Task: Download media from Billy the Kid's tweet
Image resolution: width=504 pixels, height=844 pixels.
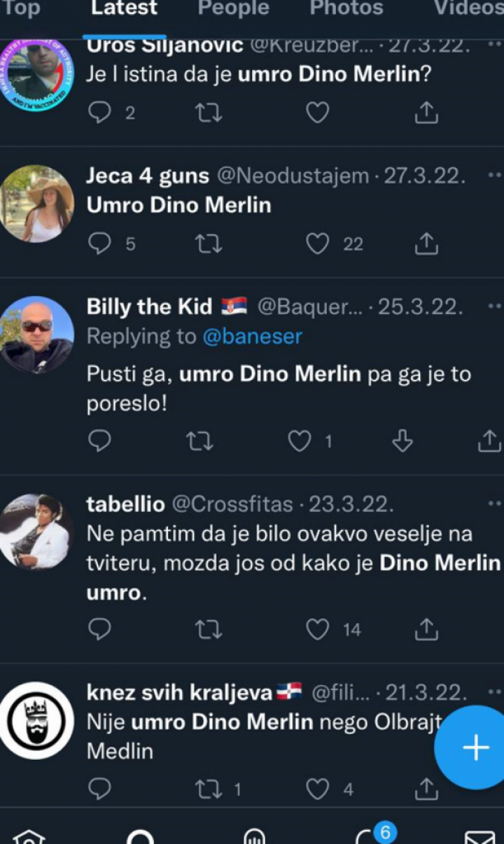Action: [x=402, y=442]
